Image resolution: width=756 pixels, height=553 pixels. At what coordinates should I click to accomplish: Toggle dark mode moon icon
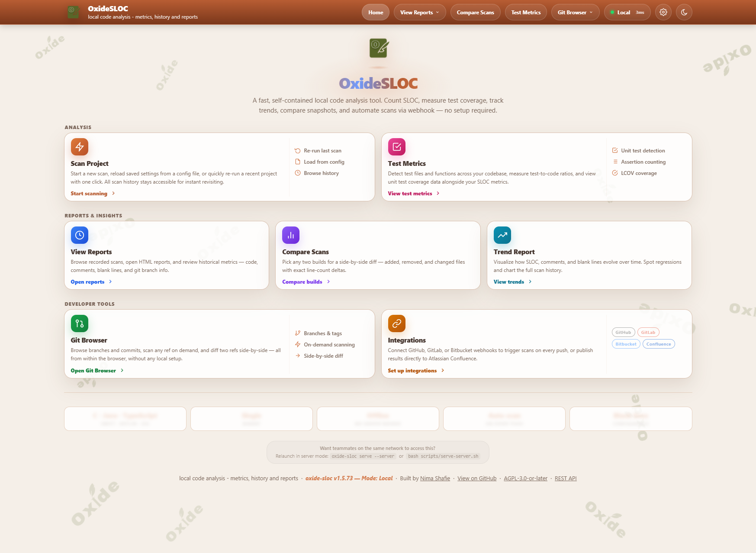(x=684, y=12)
